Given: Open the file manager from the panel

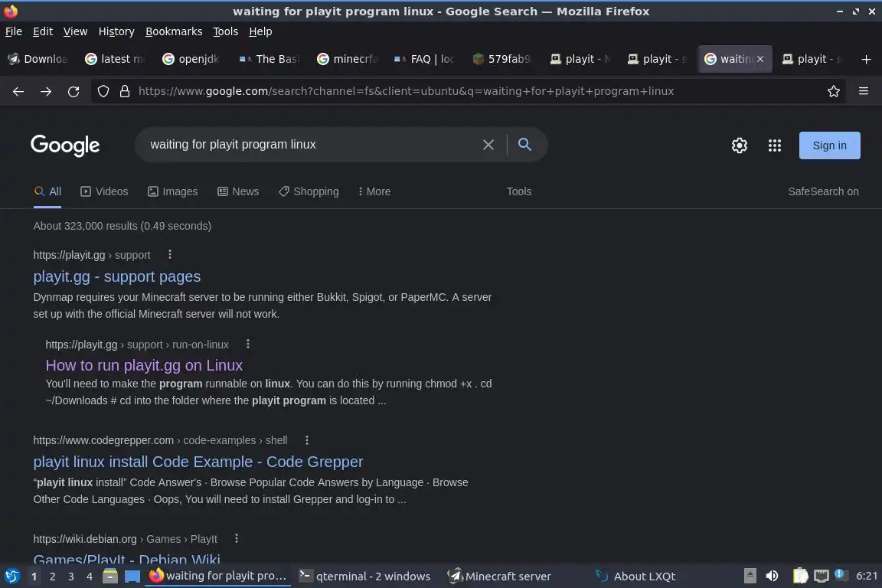Looking at the screenshot, I should coord(110,576).
